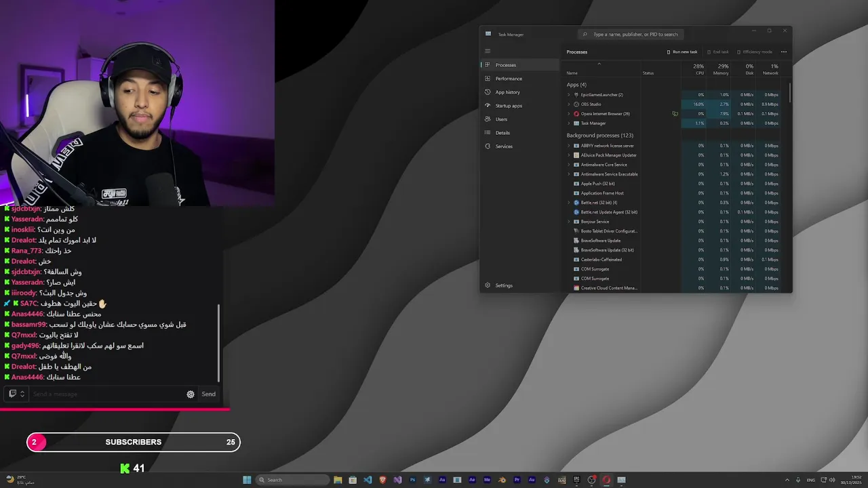
Task: Open Task Manager Settings
Action: coord(520,285)
